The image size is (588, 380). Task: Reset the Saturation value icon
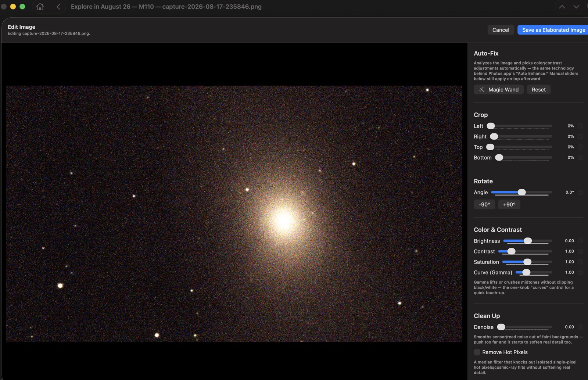point(580,262)
